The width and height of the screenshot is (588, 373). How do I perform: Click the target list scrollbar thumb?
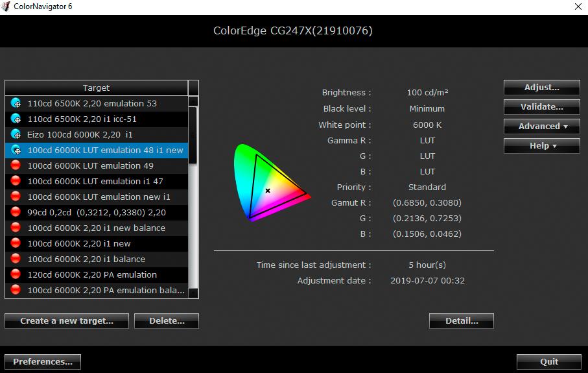coord(193,135)
